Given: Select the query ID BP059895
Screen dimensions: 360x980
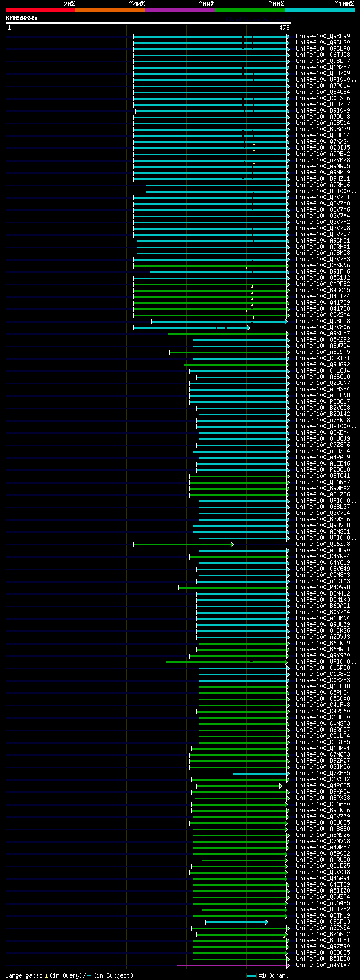Looking at the screenshot, I should (21, 18).
